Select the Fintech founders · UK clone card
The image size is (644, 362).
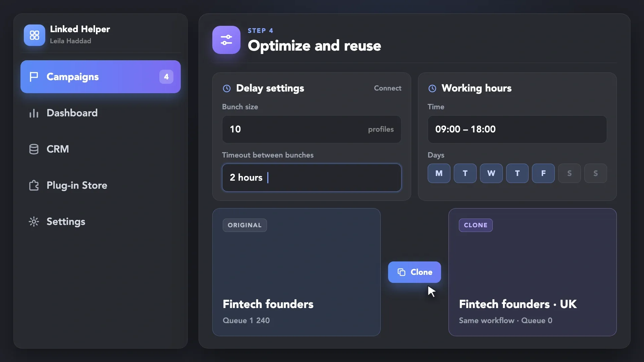(533, 272)
